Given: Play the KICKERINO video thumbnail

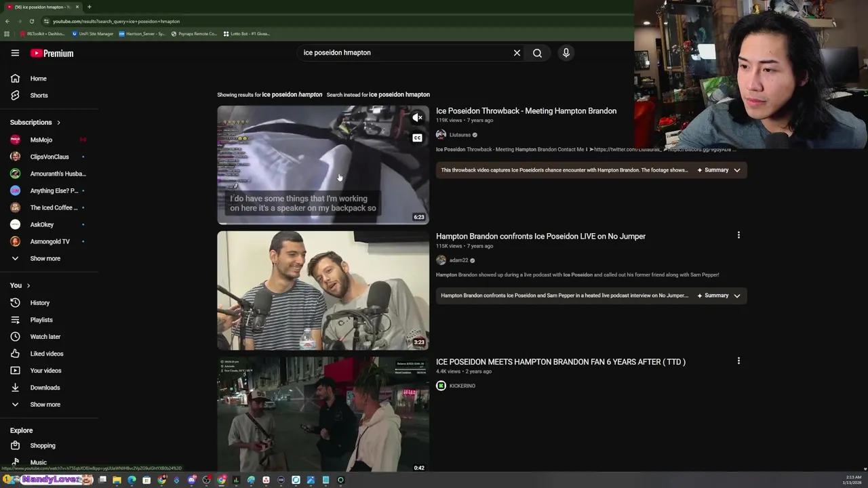Looking at the screenshot, I should pyautogui.click(x=323, y=414).
